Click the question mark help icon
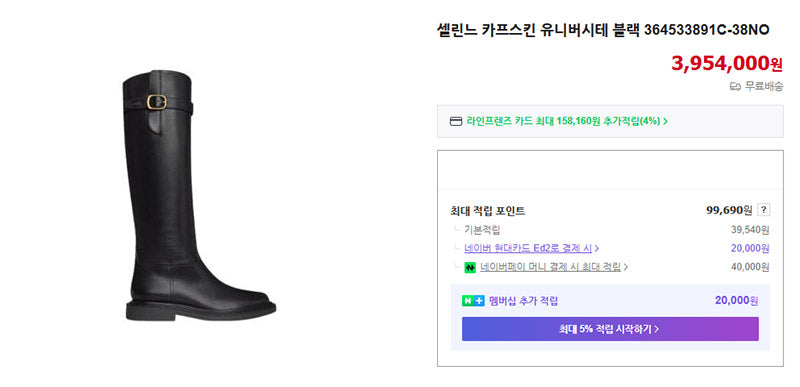 coord(763,210)
